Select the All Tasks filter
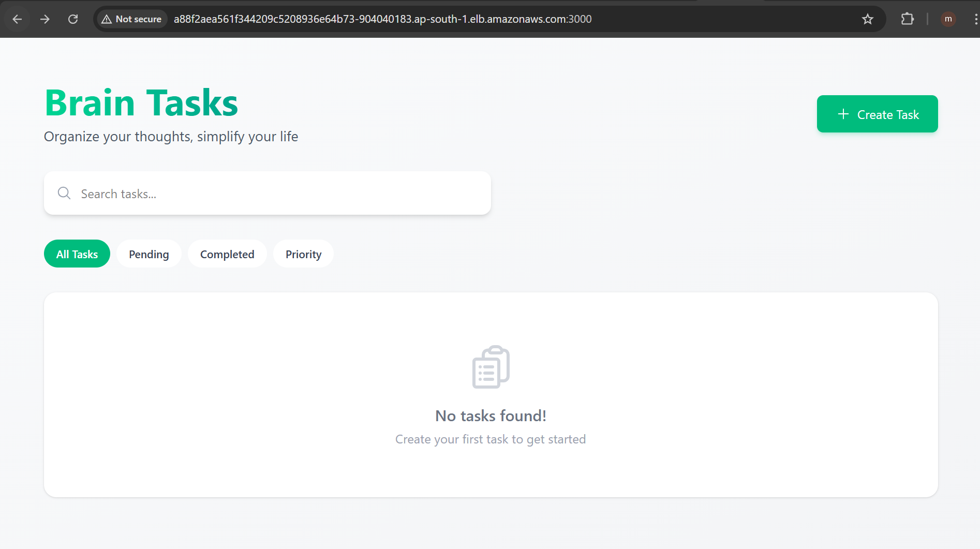Screen dimensions: 980x549 [77, 254]
